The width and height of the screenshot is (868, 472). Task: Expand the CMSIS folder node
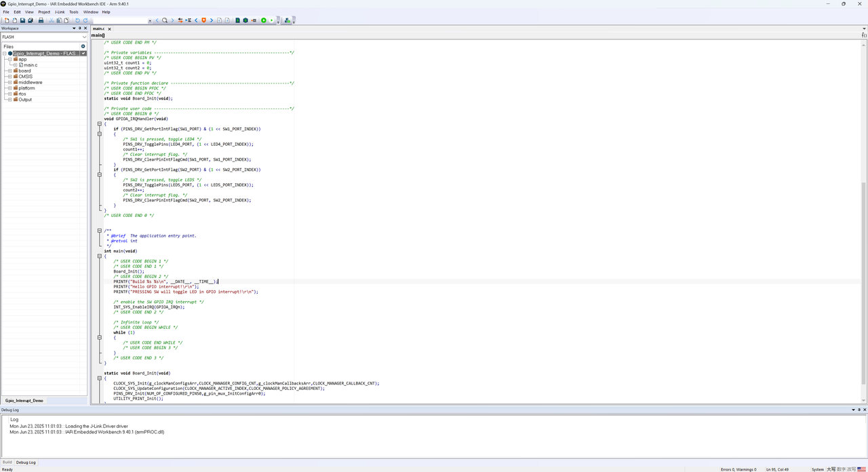coord(9,77)
